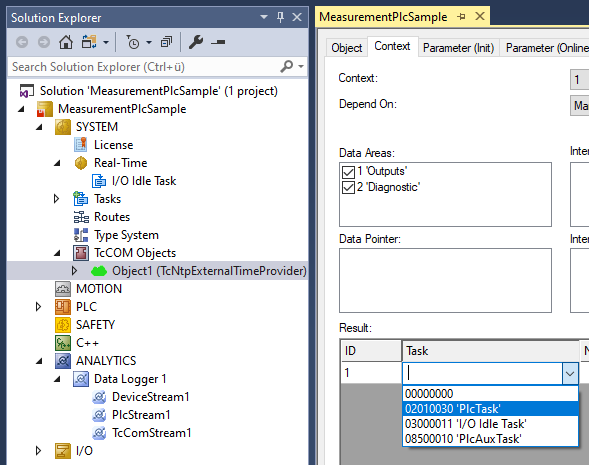Collapse the SYSTEM node
This screenshot has width=589, height=465.
click(39, 127)
